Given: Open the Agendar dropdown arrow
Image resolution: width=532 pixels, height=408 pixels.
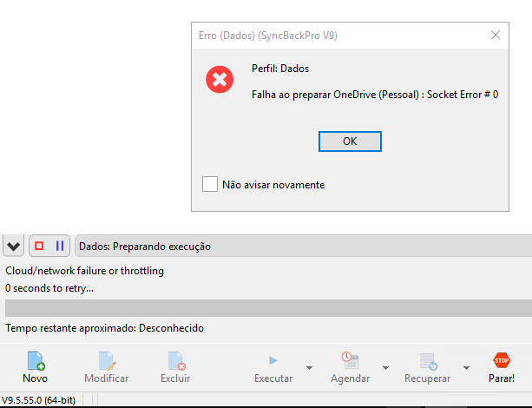Looking at the screenshot, I should coord(385,368).
